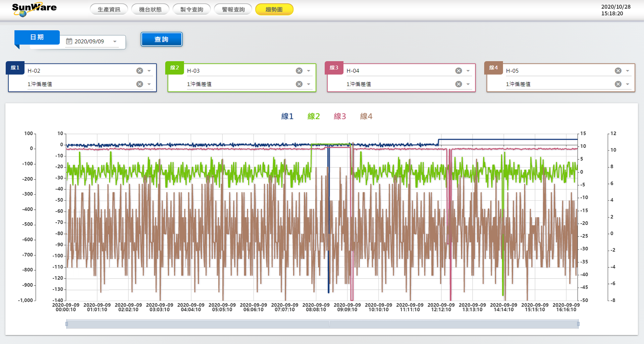Viewport: 644px width, 344px height.
Task: Clear the 1沖偏差值 parameter in 線3
Action: (459, 84)
